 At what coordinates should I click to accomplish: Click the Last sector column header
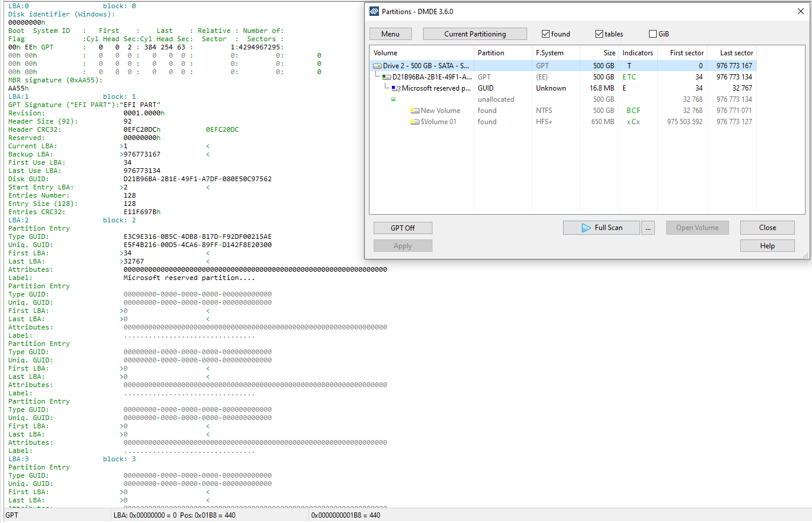731,53
